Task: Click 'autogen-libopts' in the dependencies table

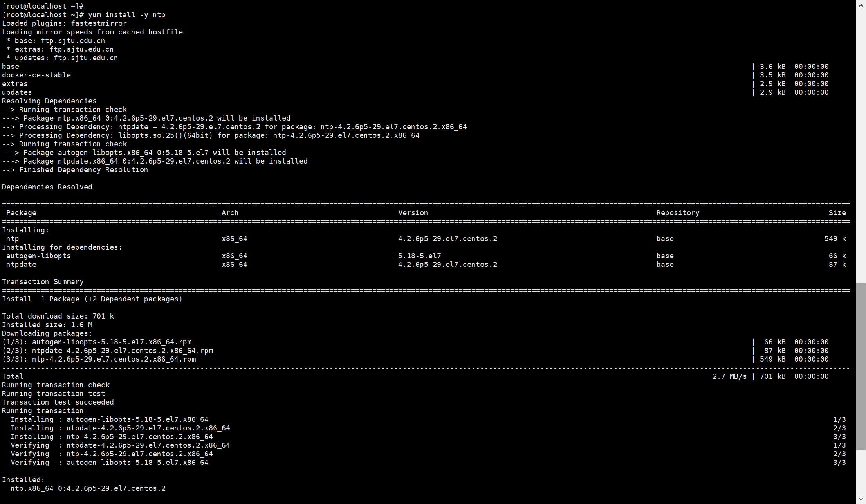Action: 38,256
